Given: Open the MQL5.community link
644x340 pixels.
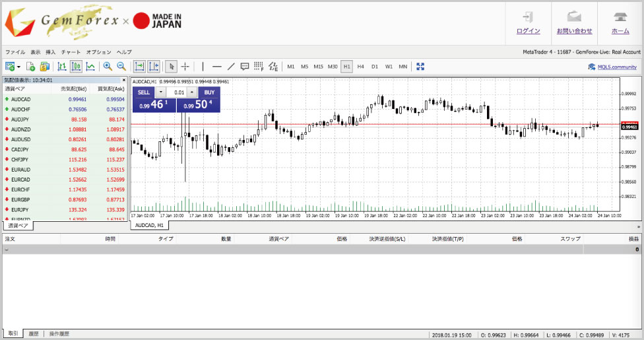Looking at the screenshot, I should coord(617,67).
